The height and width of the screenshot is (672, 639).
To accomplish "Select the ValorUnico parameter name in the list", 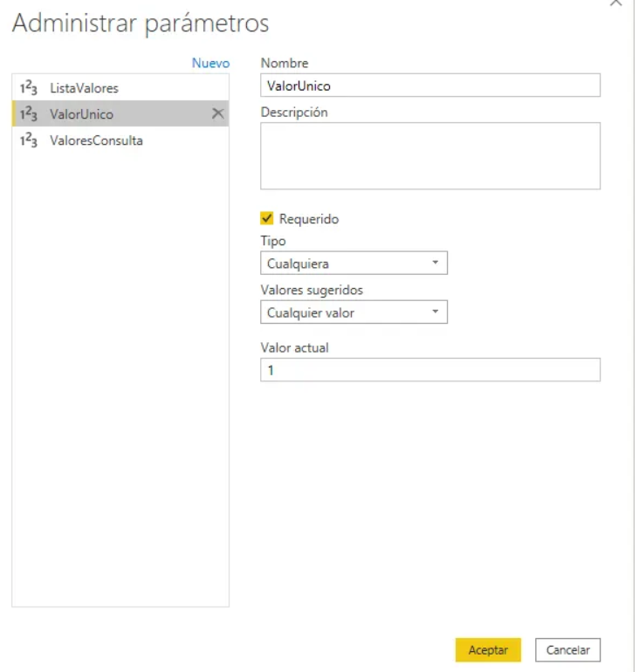I will tap(81, 114).
